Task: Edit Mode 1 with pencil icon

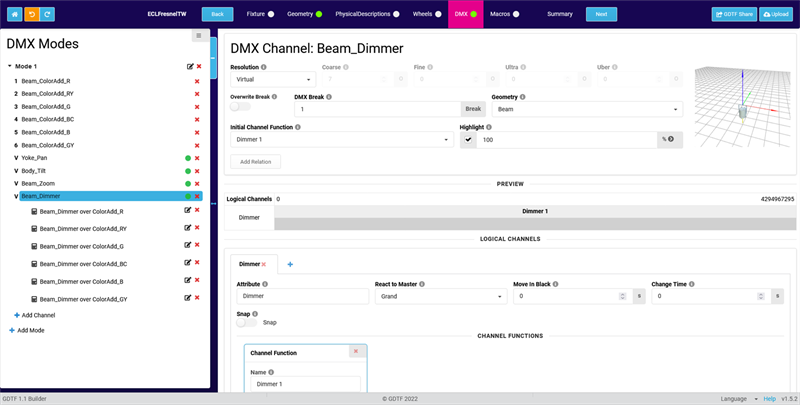Action: click(189, 66)
